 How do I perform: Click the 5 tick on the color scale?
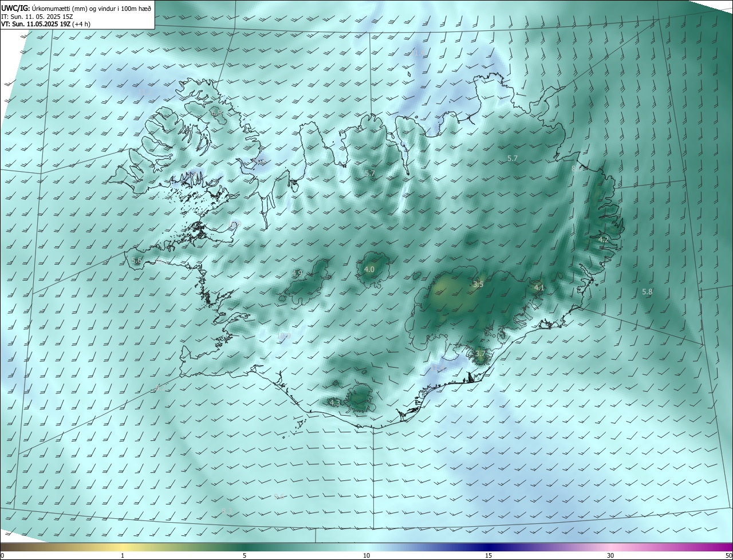point(245,555)
